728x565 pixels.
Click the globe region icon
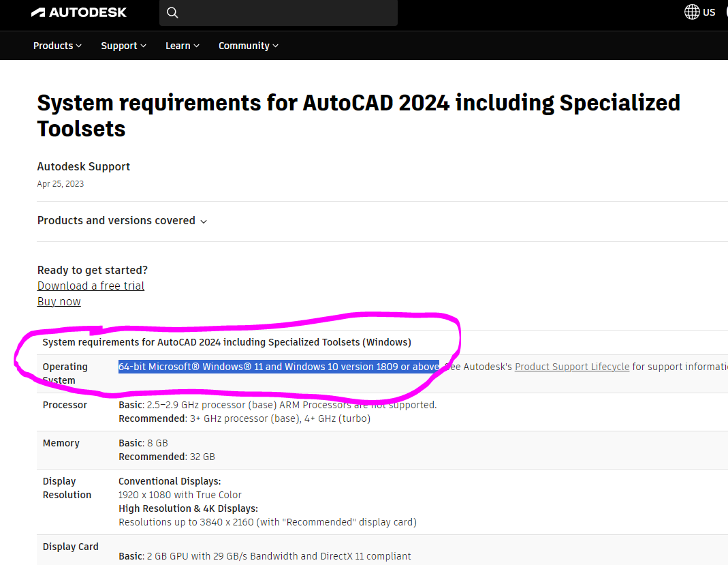(x=691, y=12)
